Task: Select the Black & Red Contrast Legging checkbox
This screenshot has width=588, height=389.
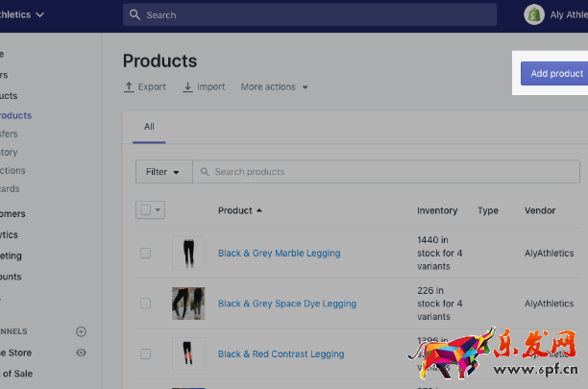Action: (x=146, y=353)
